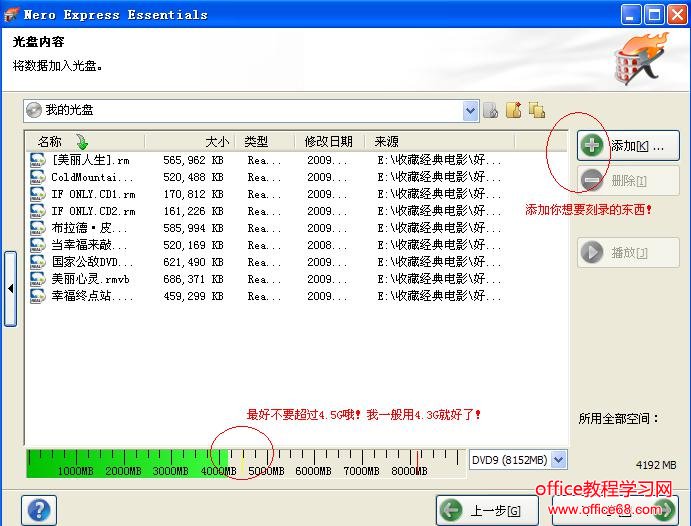Click the file icon of IF ONLY.CD1.rm
The width and height of the screenshot is (691, 526).
click(37, 194)
